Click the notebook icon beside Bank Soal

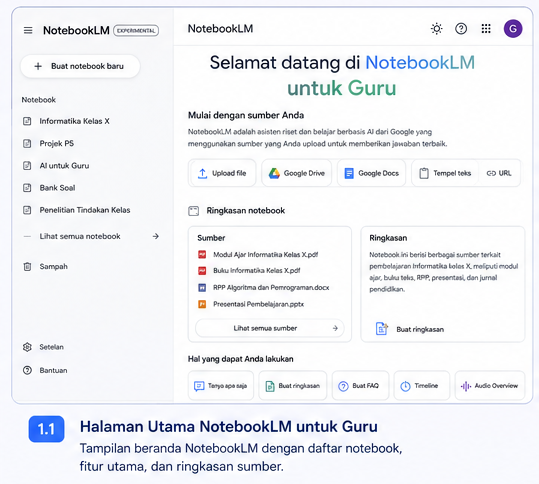pos(27,188)
